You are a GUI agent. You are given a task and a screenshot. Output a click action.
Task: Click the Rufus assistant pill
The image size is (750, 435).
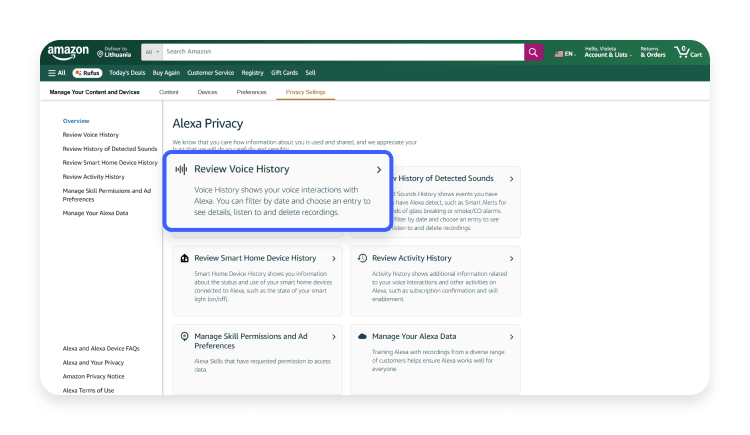tap(87, 73)
